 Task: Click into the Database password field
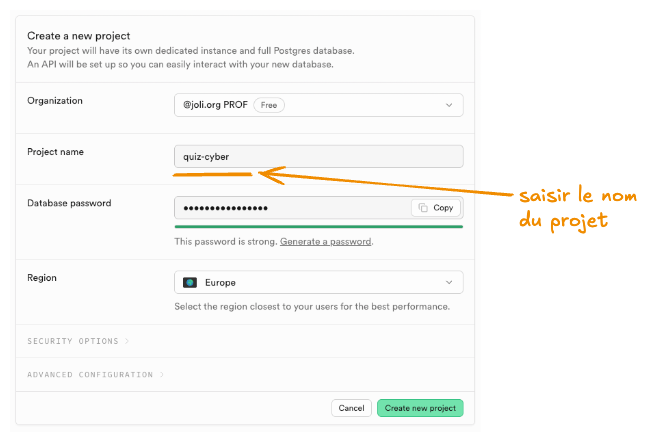(x=290, y=208)
